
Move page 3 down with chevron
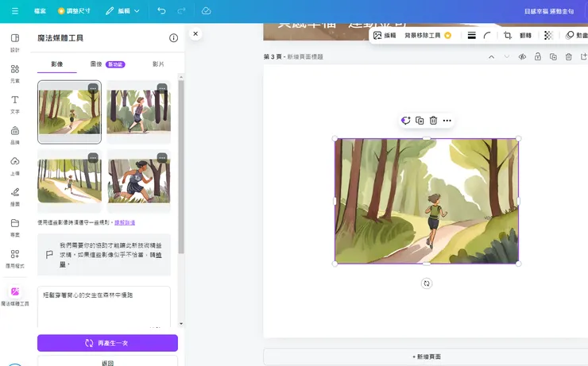pos(507,57)
